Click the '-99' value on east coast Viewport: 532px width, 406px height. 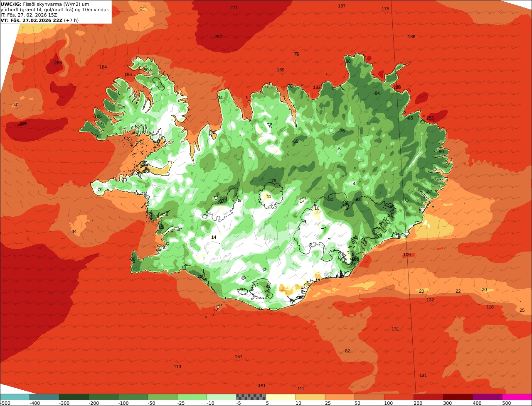coord(441,152)
